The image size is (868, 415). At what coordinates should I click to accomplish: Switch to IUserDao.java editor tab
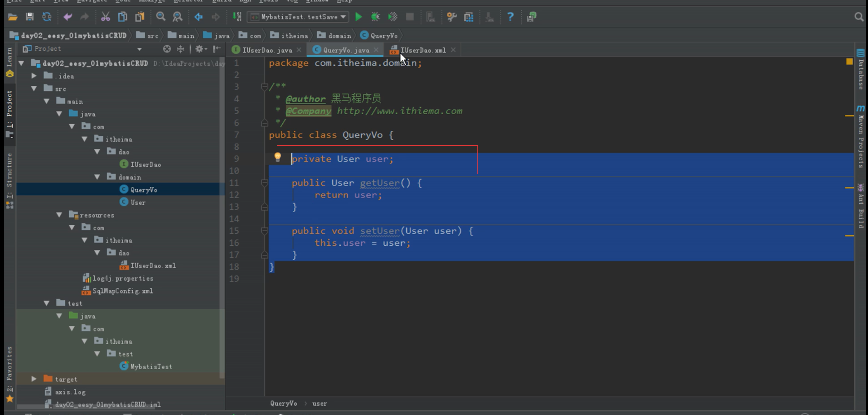[267, 50]
